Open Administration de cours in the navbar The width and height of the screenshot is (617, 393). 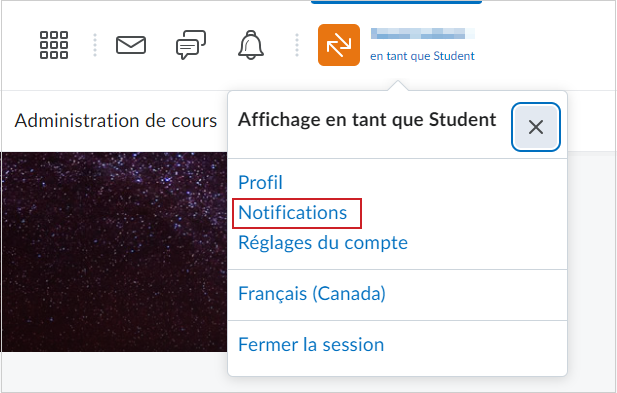pyautogui.click(x=116, y=120)
